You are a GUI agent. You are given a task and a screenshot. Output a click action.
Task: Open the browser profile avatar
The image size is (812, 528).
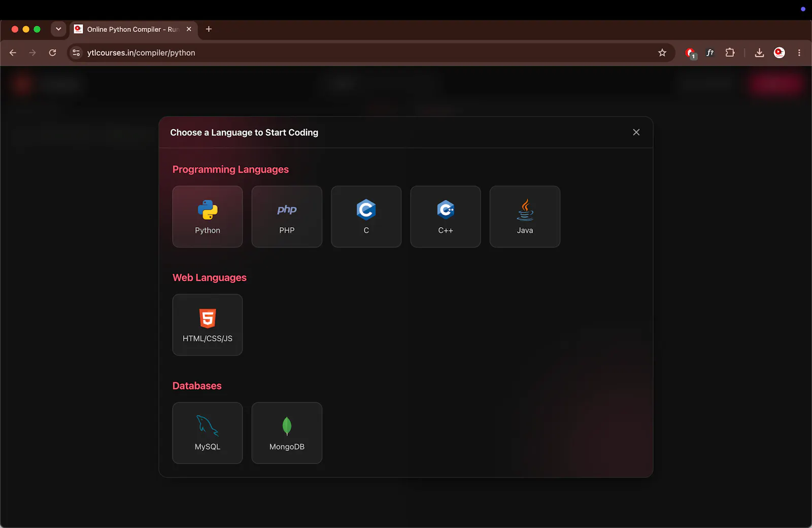[779, 53]
